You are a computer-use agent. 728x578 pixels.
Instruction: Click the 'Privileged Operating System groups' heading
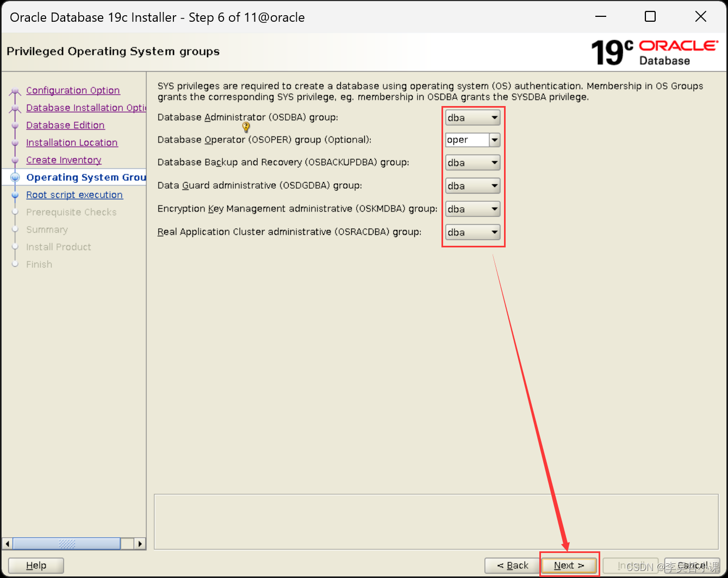113,52
